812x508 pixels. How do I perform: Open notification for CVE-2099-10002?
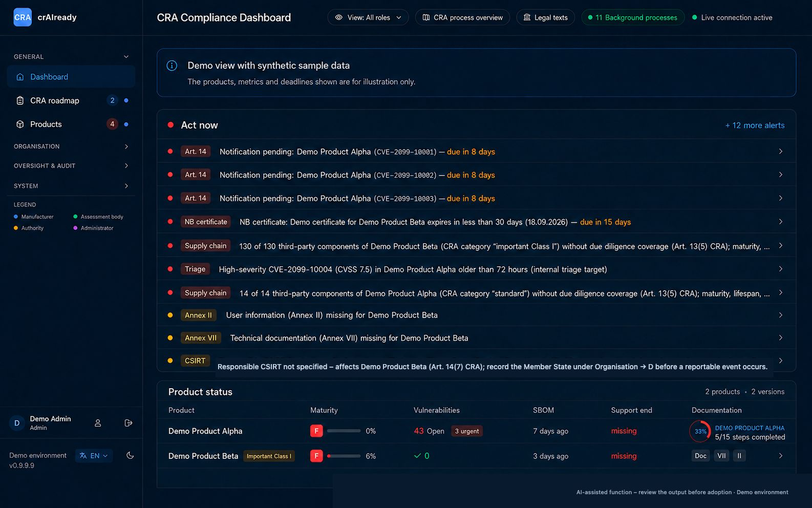coord(476,175)
